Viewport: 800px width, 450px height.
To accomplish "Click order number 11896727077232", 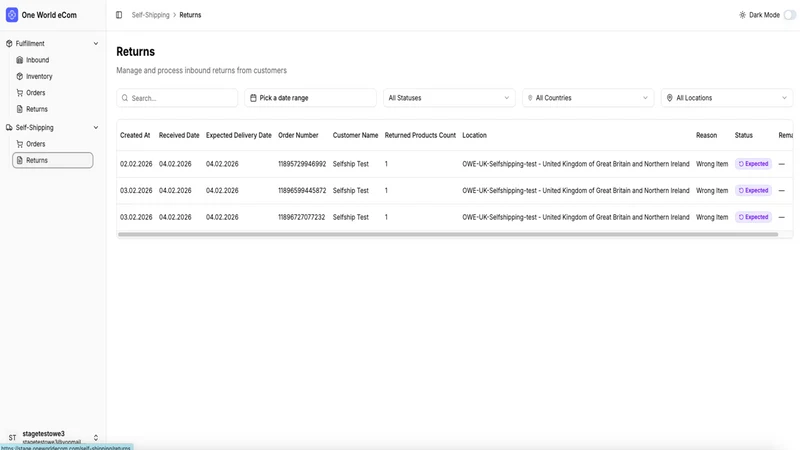I will pos(302,217).
